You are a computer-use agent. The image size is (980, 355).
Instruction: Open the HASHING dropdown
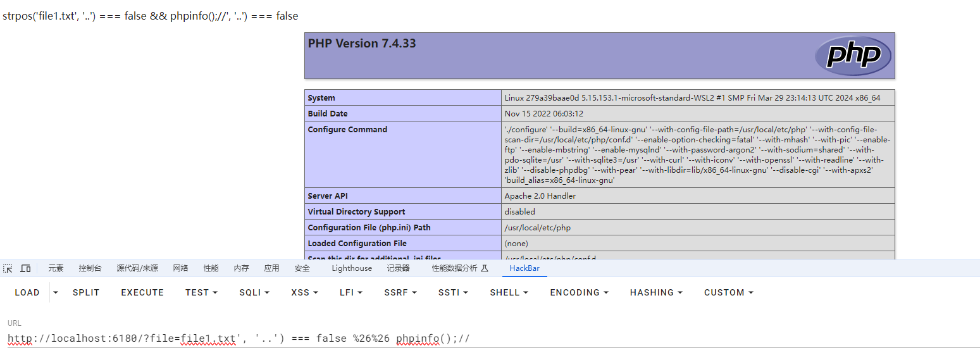[x=656, y=292]
